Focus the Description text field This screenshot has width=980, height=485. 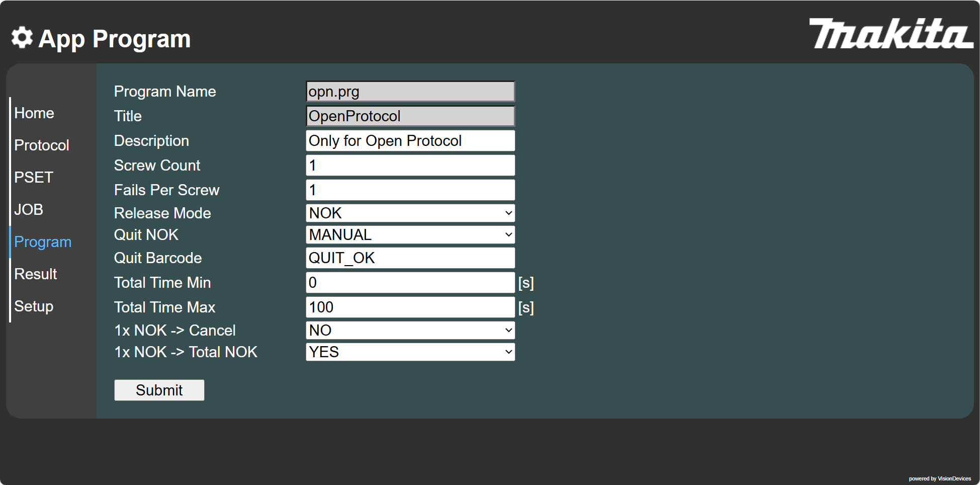point(410,141)
